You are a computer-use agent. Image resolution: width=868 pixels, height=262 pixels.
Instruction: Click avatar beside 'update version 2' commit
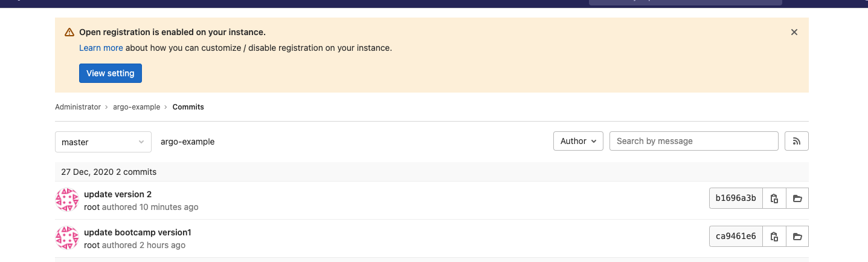point(67,200)
